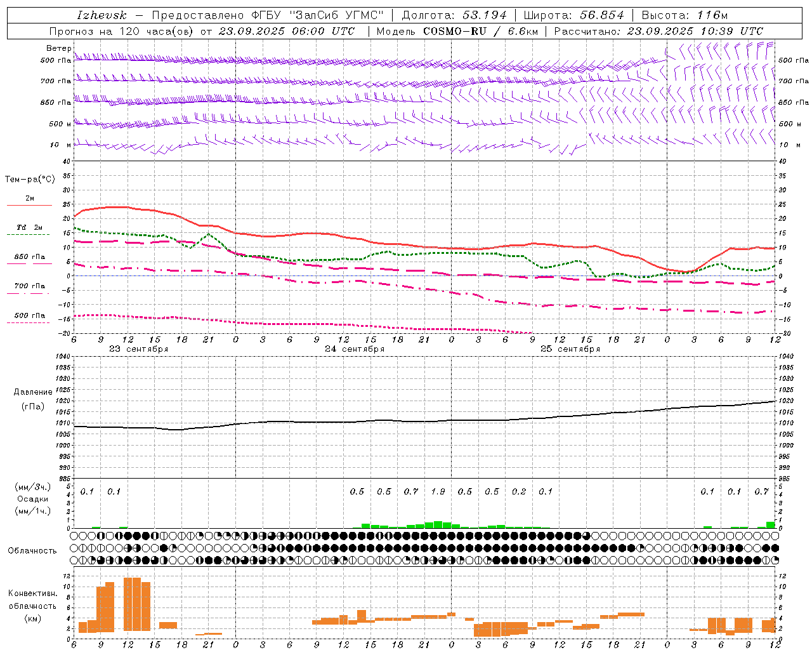Click the 'Td 2м' dew point legend label
This screenshot has height=650, width=812.
point(29,227)
